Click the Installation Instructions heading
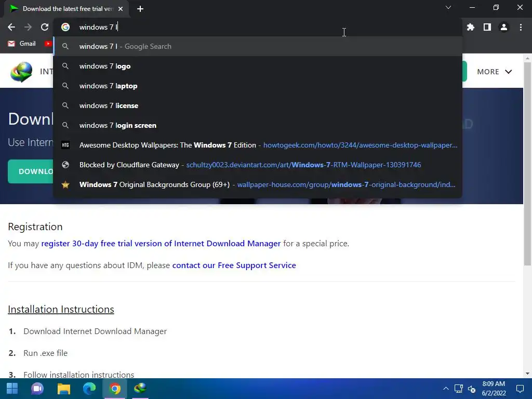532x399 pixels. point(61,309)
